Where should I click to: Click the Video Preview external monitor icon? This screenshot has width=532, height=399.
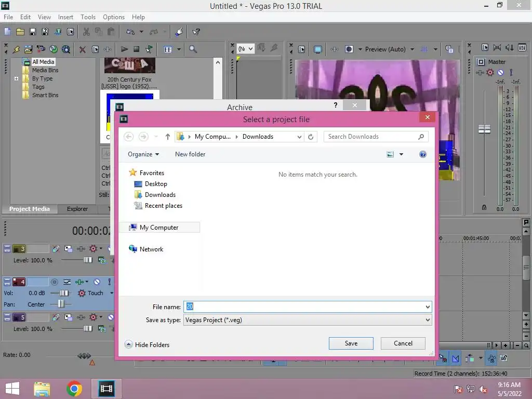tap(318, 49)
